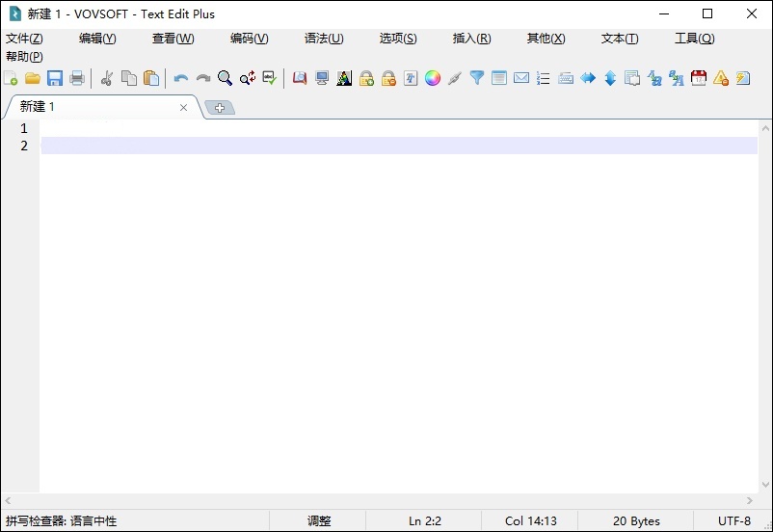Open the 编码(V) menu
Viewport: 773px width, 532px height.
click(250, 39)
